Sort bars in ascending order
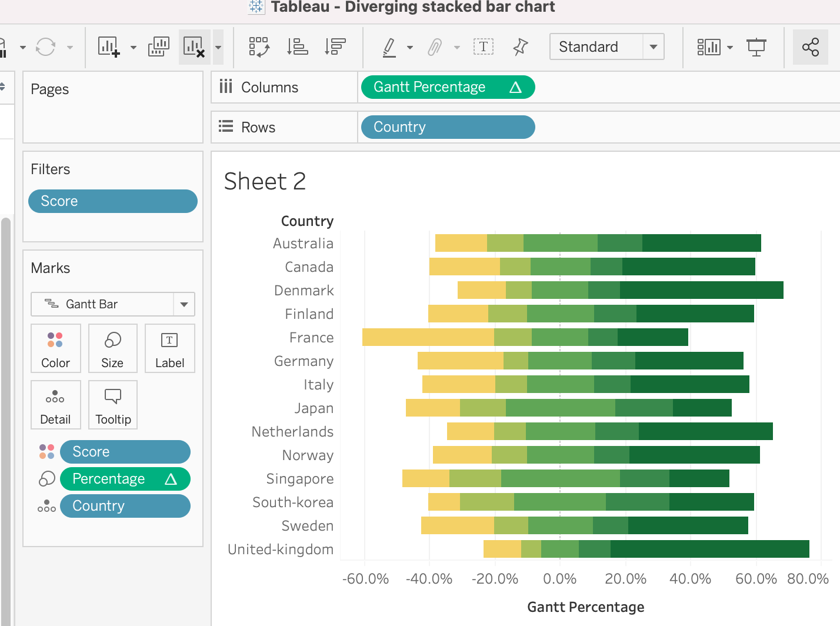The width and height of the screenshot is (840, 626). coord(297,46)
